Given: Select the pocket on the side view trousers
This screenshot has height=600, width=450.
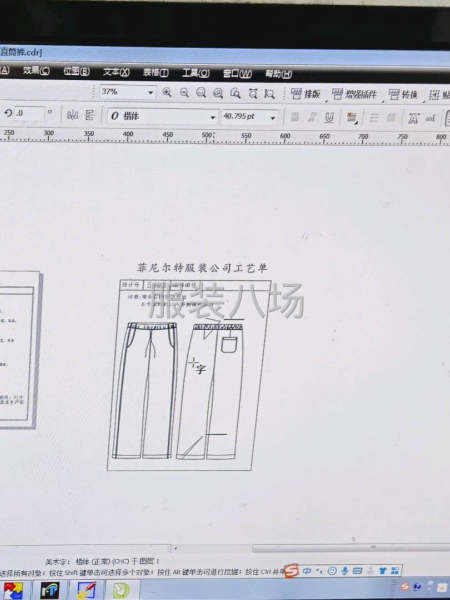Looking at the screenshot, I should click(229, 345).
